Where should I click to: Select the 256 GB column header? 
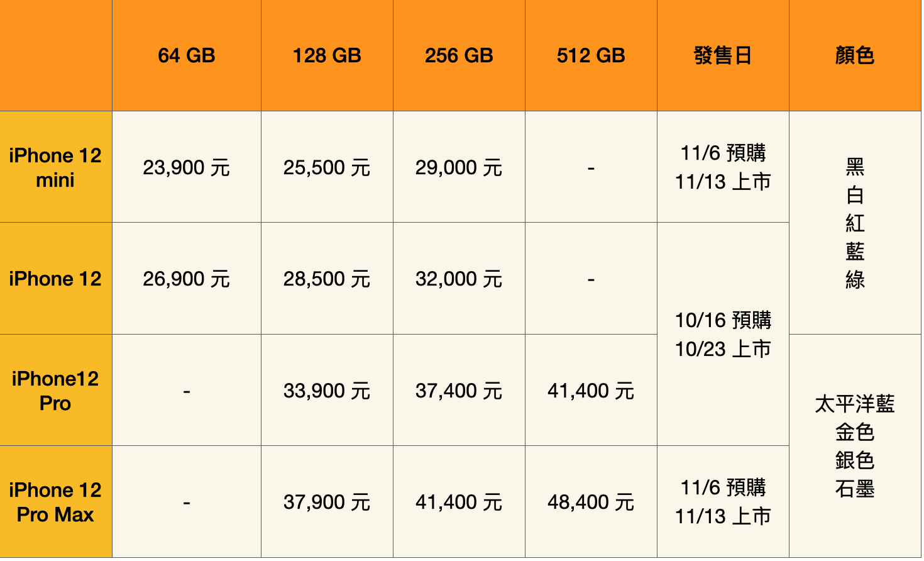pos(459,56)
